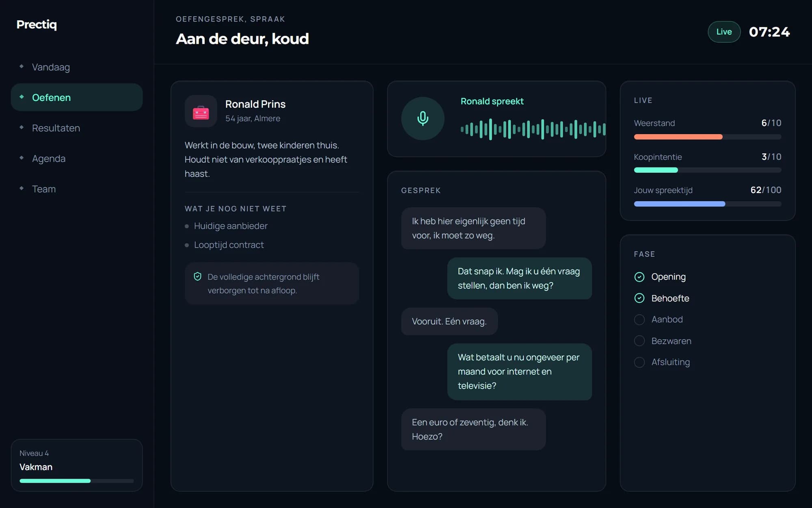Click message "Wat betaalt u nu ongeveer"
The width and height of the screenshot is (812, 508).
pyautogui.click(x=519, y=371)
